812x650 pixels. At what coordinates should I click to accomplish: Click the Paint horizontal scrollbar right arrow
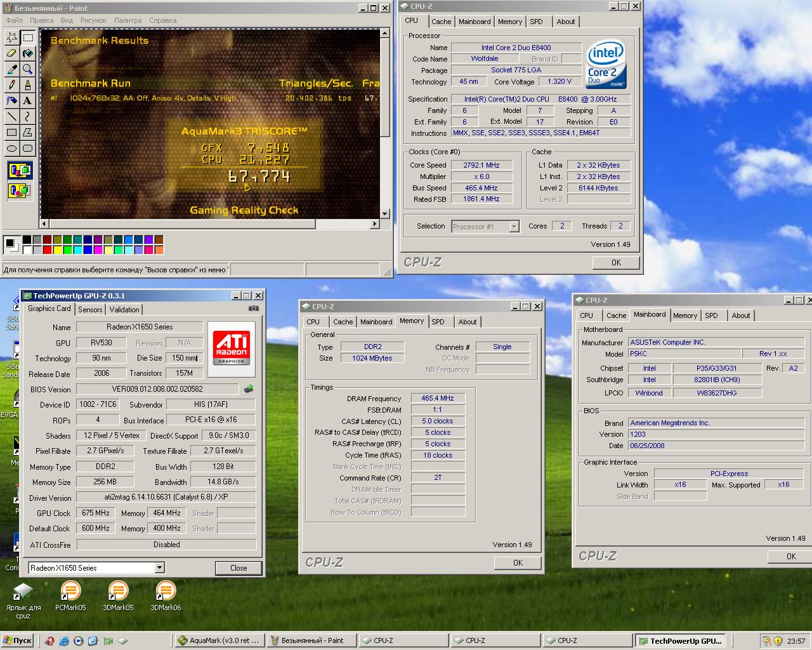click(x=374, y=223)
